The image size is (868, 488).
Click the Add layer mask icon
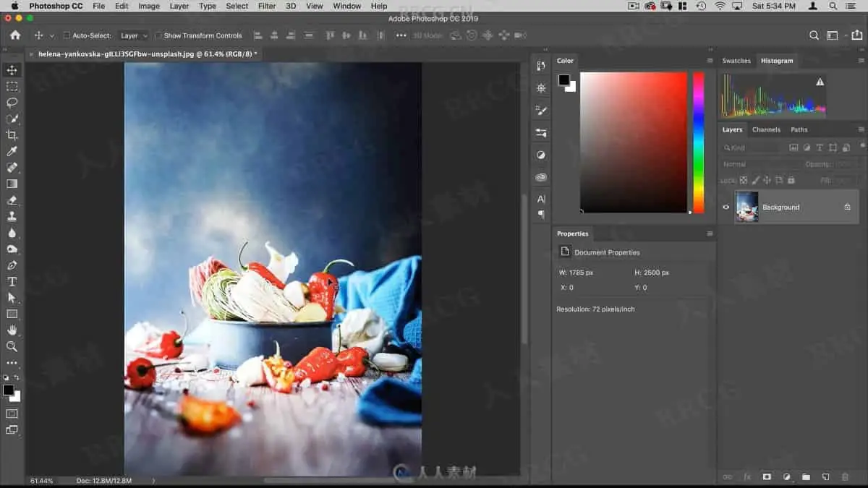point(767,477)
